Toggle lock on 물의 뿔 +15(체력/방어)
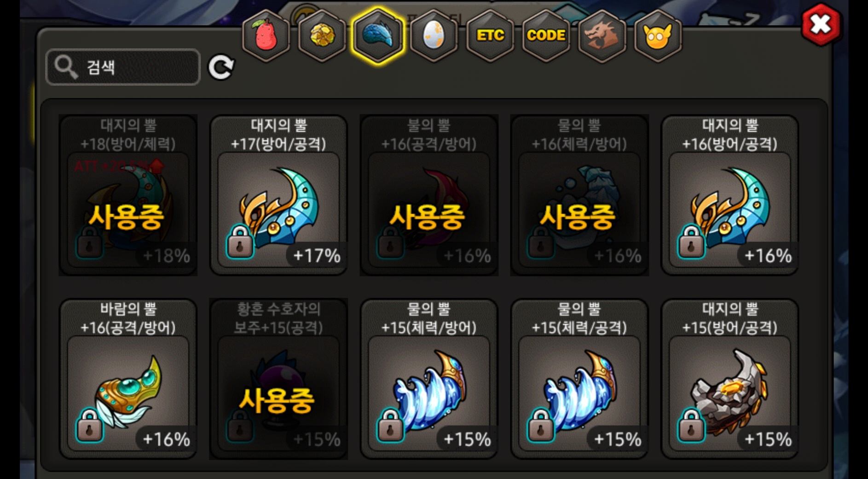This screenshot has height=479, width=868. tap(390, 426)
